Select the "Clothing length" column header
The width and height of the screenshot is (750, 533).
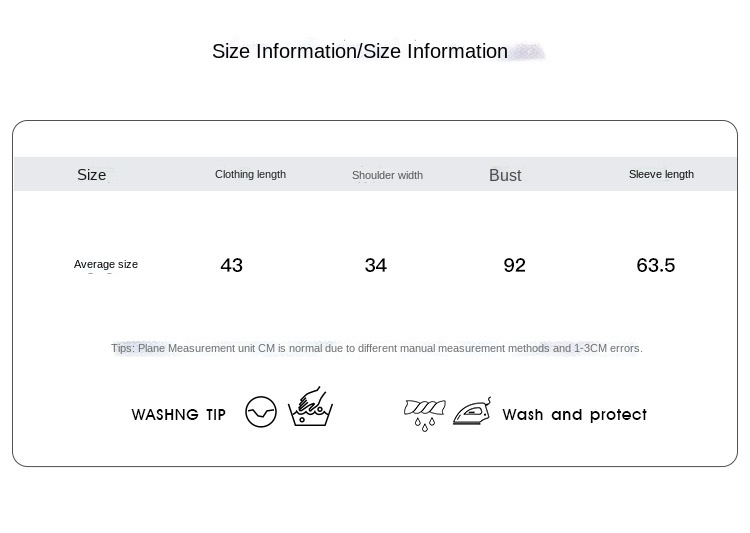(250, 174)
